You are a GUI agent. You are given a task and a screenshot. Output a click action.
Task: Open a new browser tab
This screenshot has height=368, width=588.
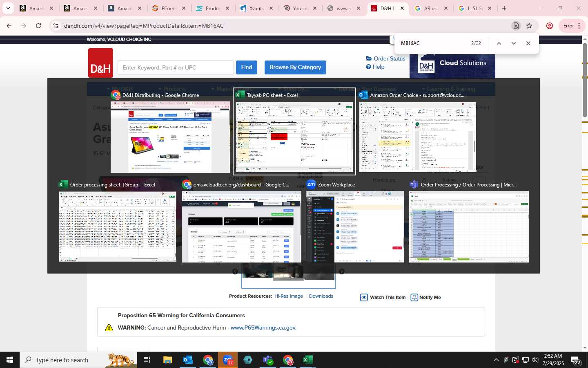point(504,8)
